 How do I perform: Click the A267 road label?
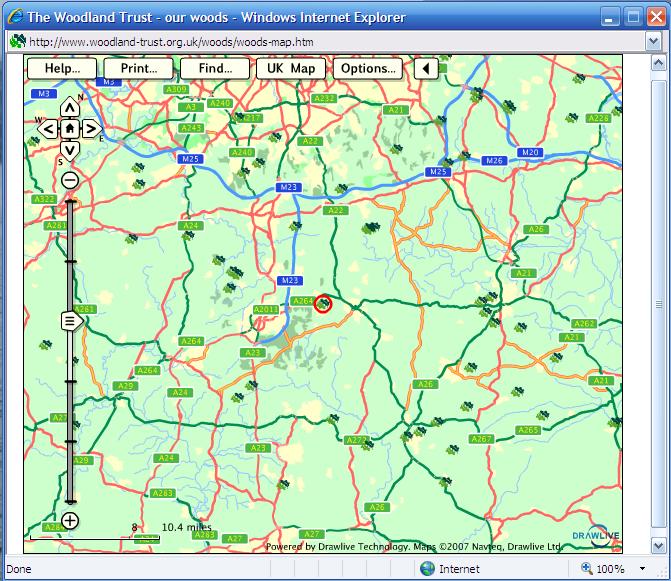click(481, 439)
